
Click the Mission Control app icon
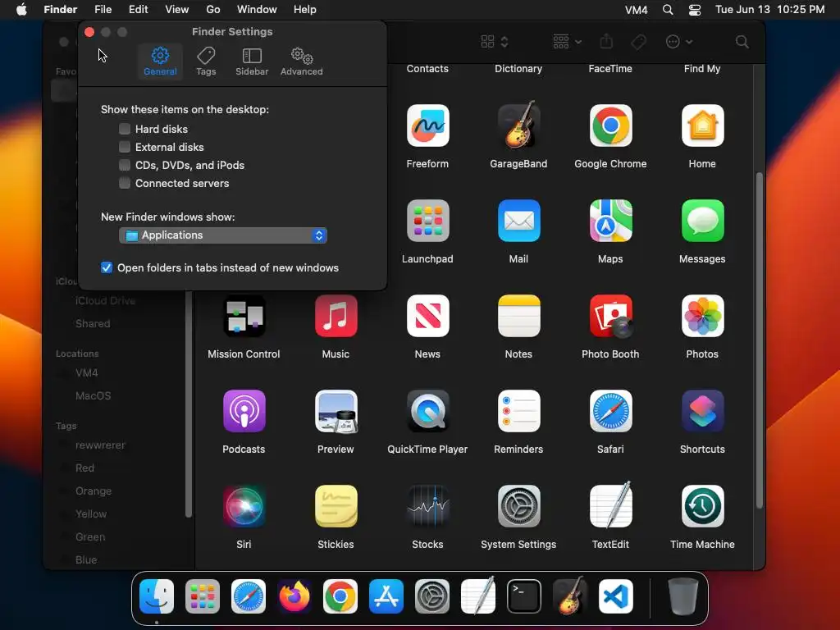[x=244, y=316]
